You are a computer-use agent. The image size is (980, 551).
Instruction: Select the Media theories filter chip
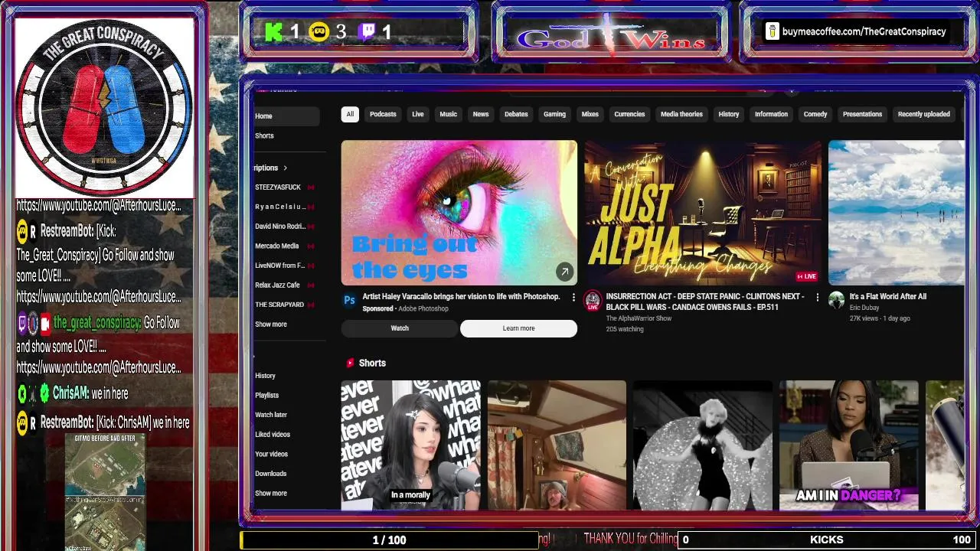click(x=681, y=114)
